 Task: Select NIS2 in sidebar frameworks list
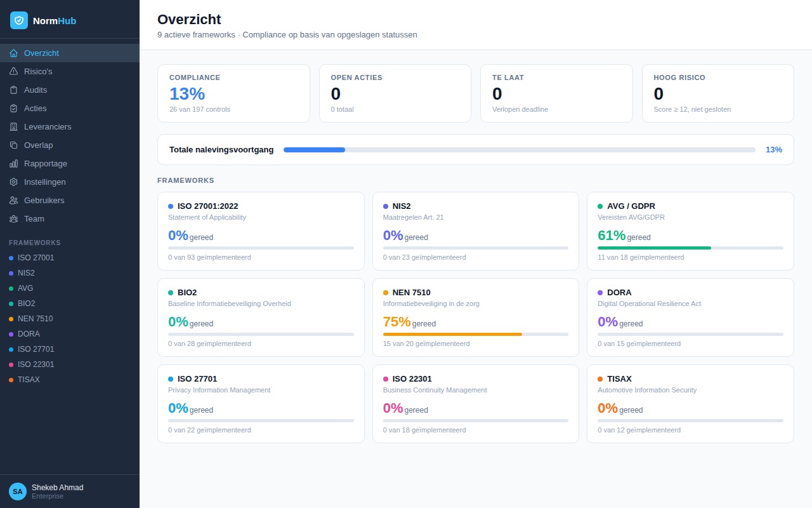[x=70, y=273]
